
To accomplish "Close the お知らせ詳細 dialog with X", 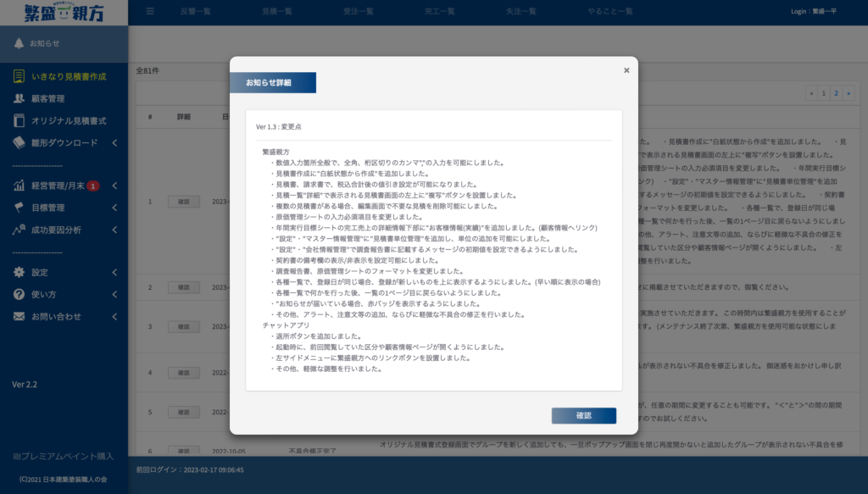I will [626, 70].
